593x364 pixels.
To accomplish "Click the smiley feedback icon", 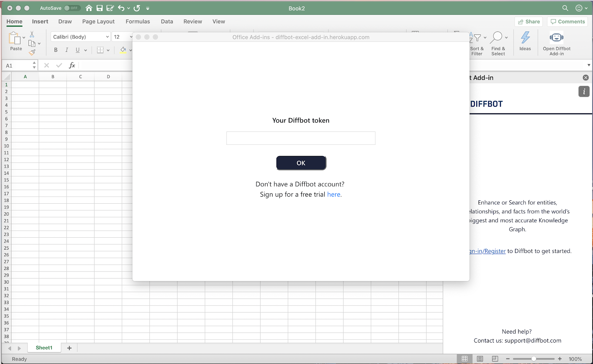I will tap(579, 8).
